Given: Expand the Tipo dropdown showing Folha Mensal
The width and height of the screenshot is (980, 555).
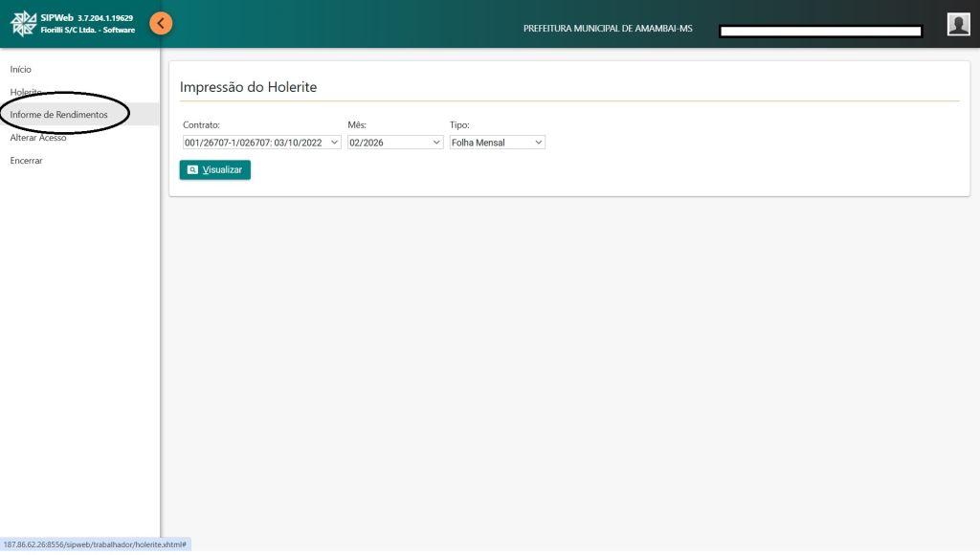Looking at the screenshot, I should pos(497,143).
